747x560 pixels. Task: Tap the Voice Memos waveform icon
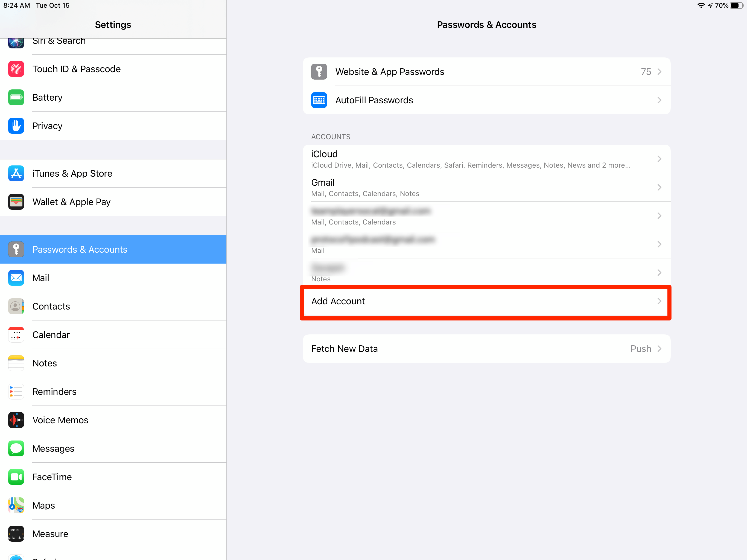16,420
